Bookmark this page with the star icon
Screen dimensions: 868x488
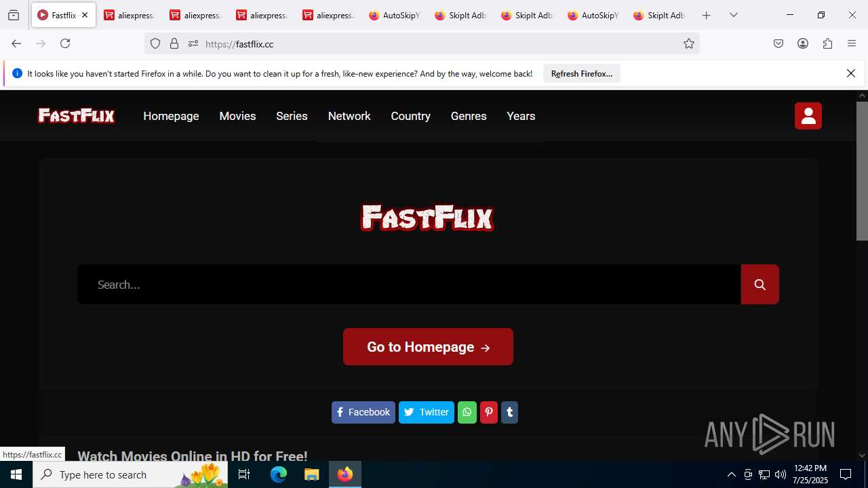pos(689,43)
